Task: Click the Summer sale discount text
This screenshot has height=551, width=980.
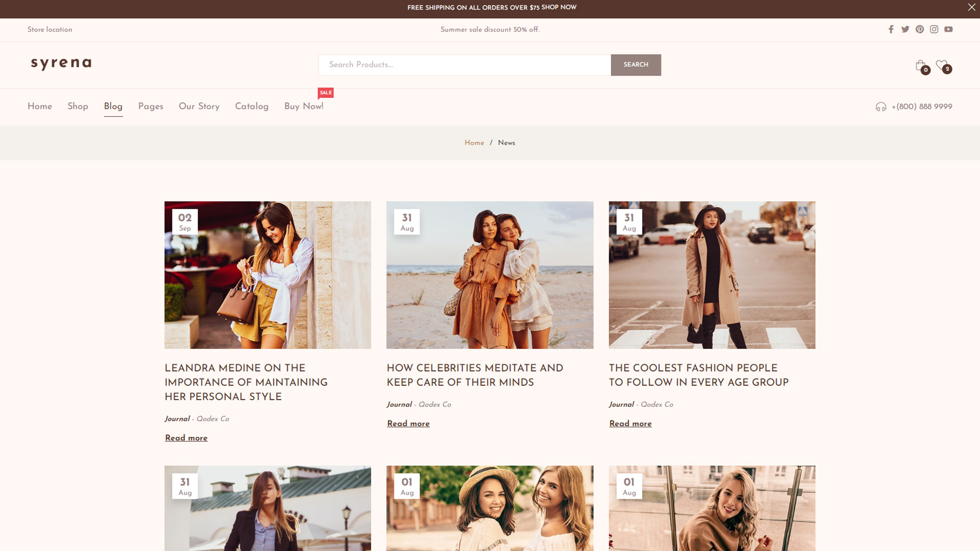Action: (x=490, y=30)
